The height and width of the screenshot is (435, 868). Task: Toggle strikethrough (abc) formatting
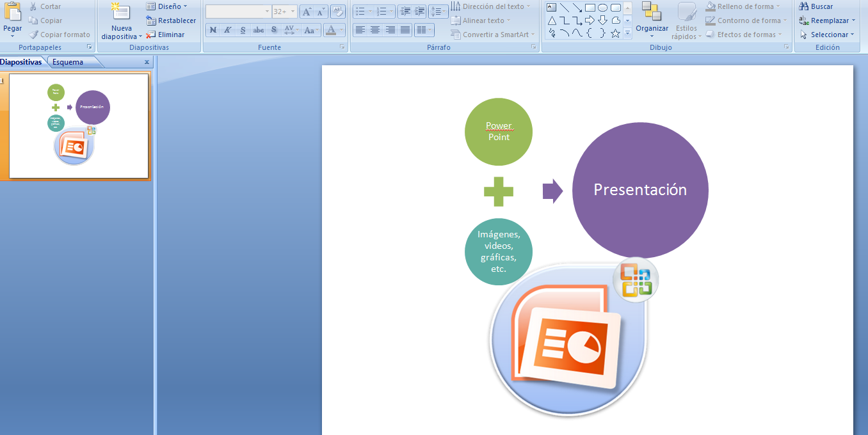[258, 29]
